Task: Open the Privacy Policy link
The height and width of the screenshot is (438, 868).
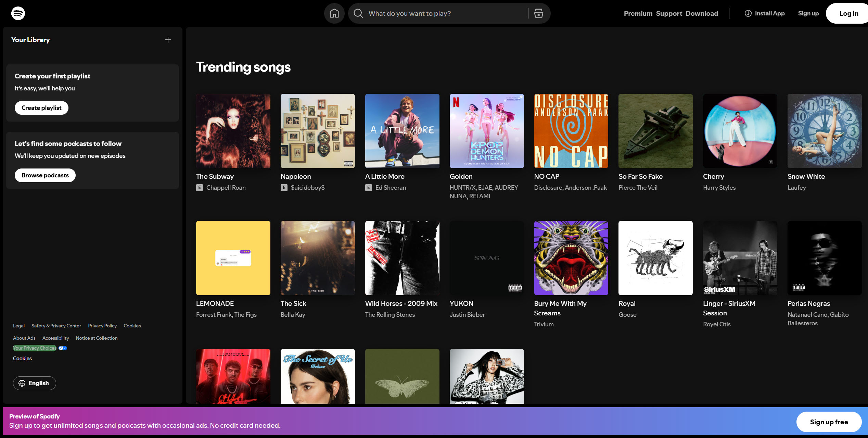Action: click(102, 326)
